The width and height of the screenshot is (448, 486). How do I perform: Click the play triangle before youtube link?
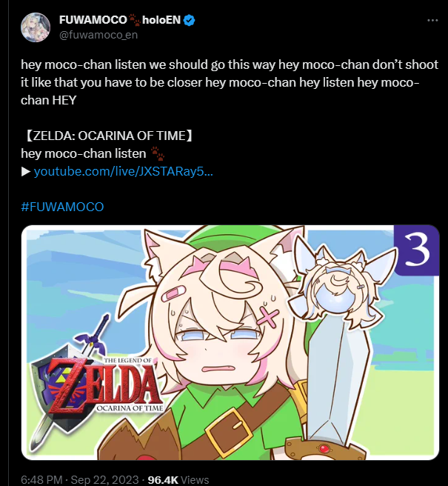coord(26,171)
